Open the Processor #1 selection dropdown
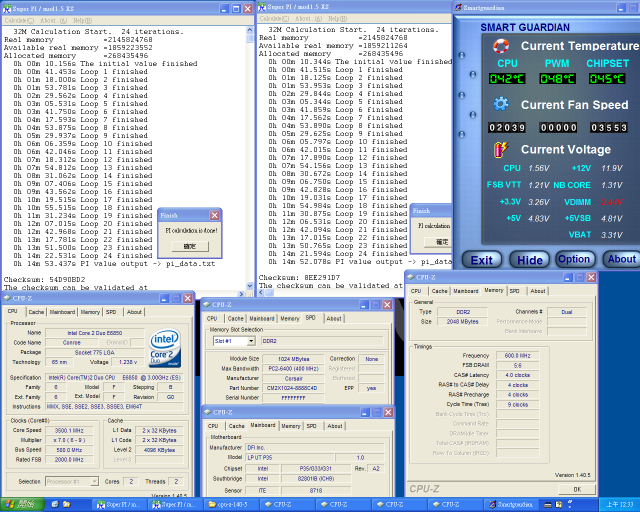Screen dimensions: 640x512 click(x=94, y=481)
